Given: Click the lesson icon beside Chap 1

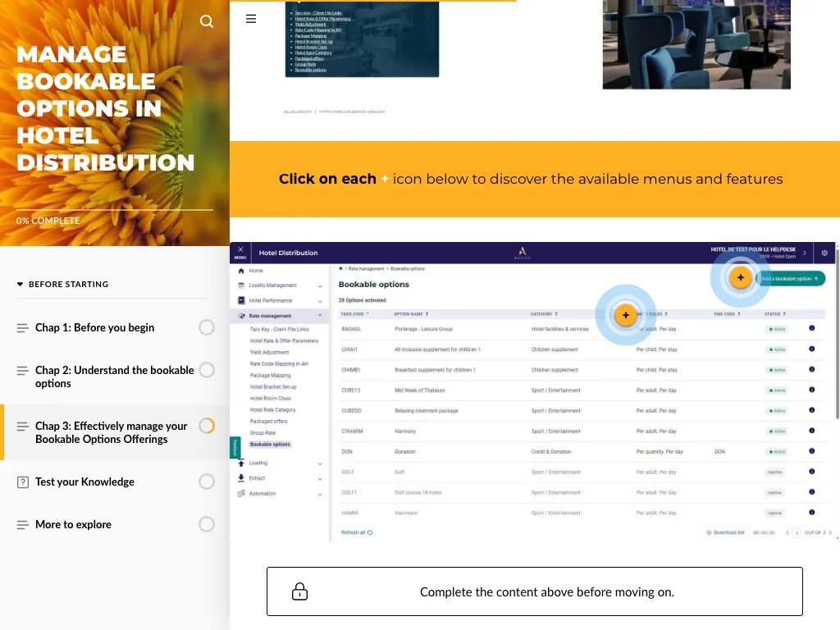Looking at the screenshot, I should [x=22, y=328].
